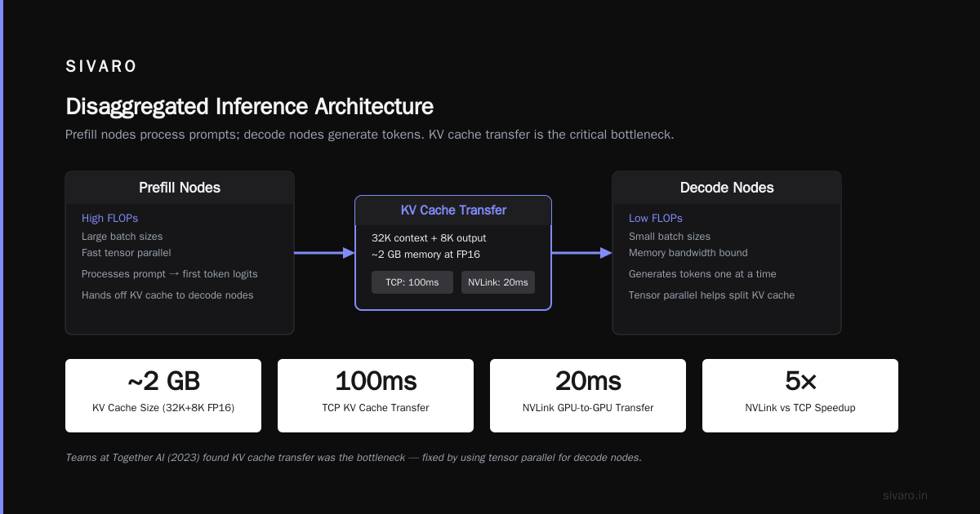Click the "32K context + 8K output" text
Image resolution: width=980 pixels, height=514 pixels.
click(429, 238)
